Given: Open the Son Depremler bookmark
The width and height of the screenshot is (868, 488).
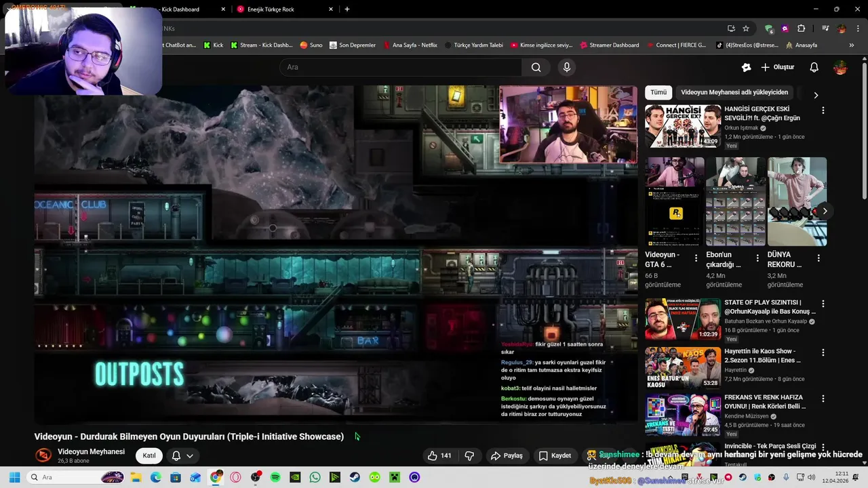Looking at the screenshot, I should pyautogui.click(x=353, y=45).
